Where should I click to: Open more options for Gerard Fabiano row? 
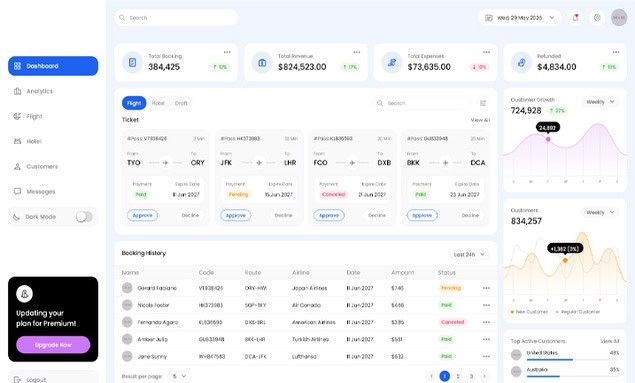tap(486, 288)
